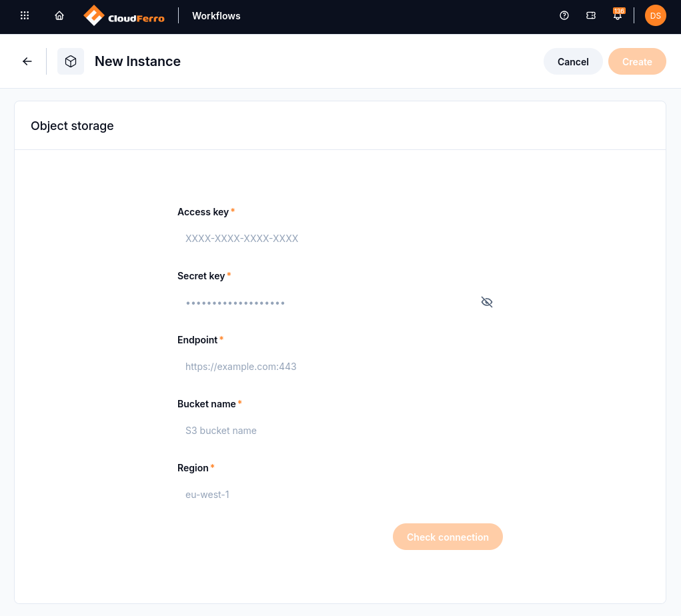Viewport: 681px width, 616px height.
Task: Open the help question mark icon
Action: coord(564,15)
